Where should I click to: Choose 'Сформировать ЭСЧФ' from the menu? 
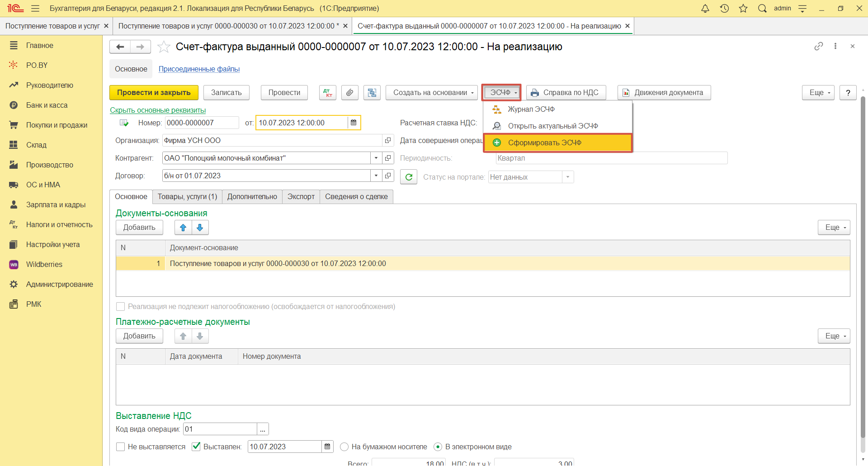pos(544,143)
